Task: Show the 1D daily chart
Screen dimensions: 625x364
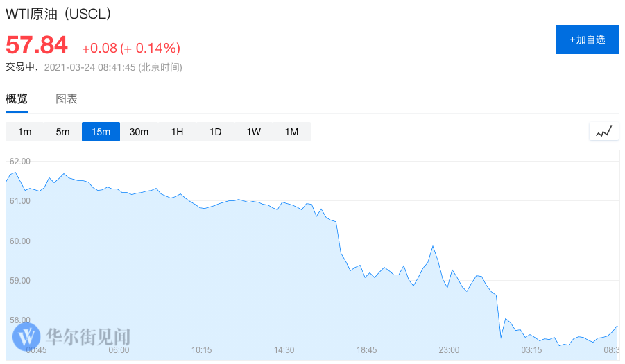Action: pos(216,132)
